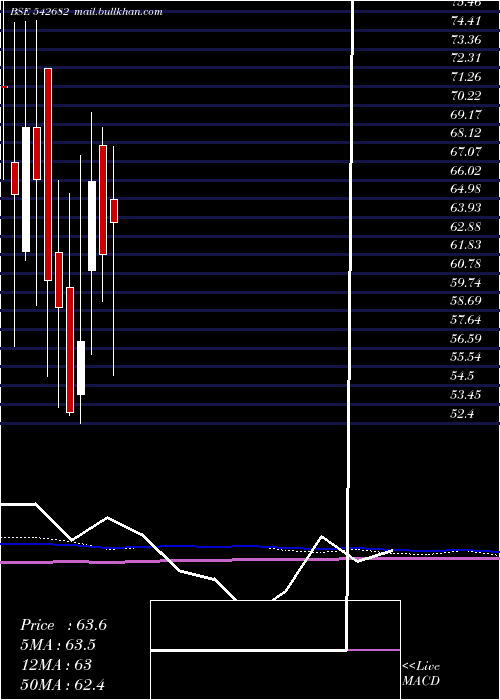Click the 12MA : 63 readout
Viewport: 500px width, 700px height.
coord(56,665)
